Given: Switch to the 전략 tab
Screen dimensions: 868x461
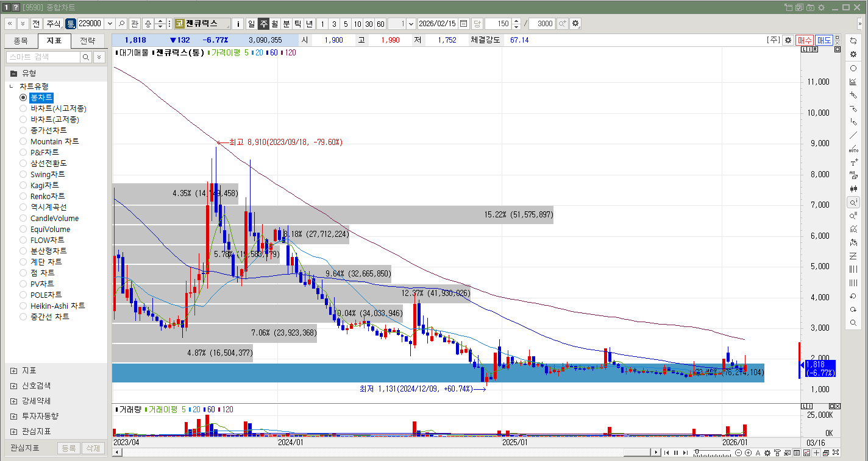Looking at the screenshot, I should coord(88,41).
